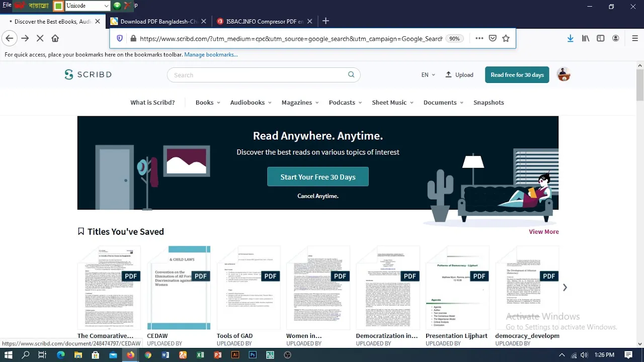
Task: Open Windows notification center
Action: tap(628, 355)
